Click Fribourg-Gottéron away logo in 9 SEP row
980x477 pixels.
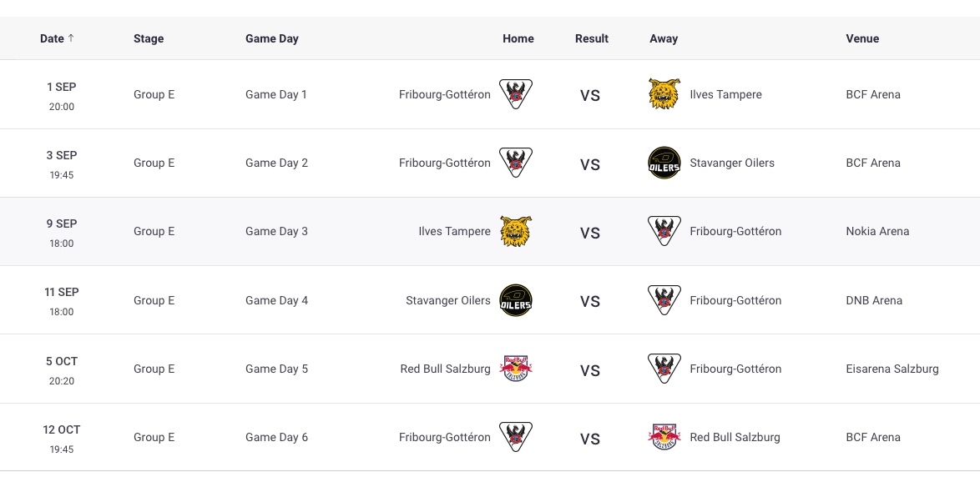[x=664, y=231]
